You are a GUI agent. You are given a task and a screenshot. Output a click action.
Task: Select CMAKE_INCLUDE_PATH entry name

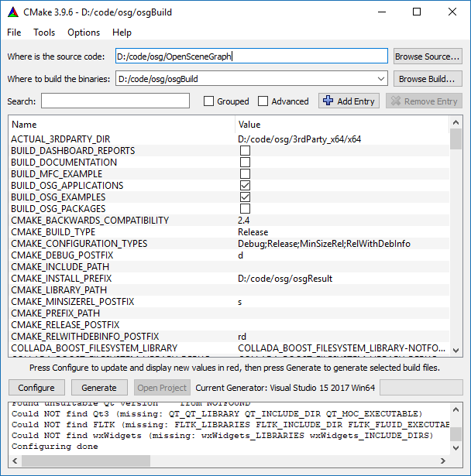coord(60,267)
